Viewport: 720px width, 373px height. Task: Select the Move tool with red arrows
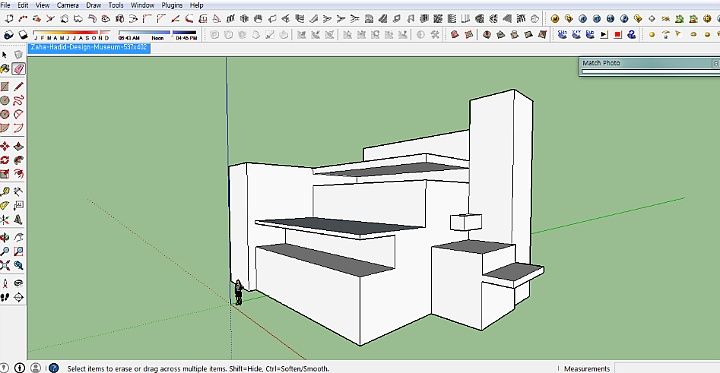click(x=5, y=147)
